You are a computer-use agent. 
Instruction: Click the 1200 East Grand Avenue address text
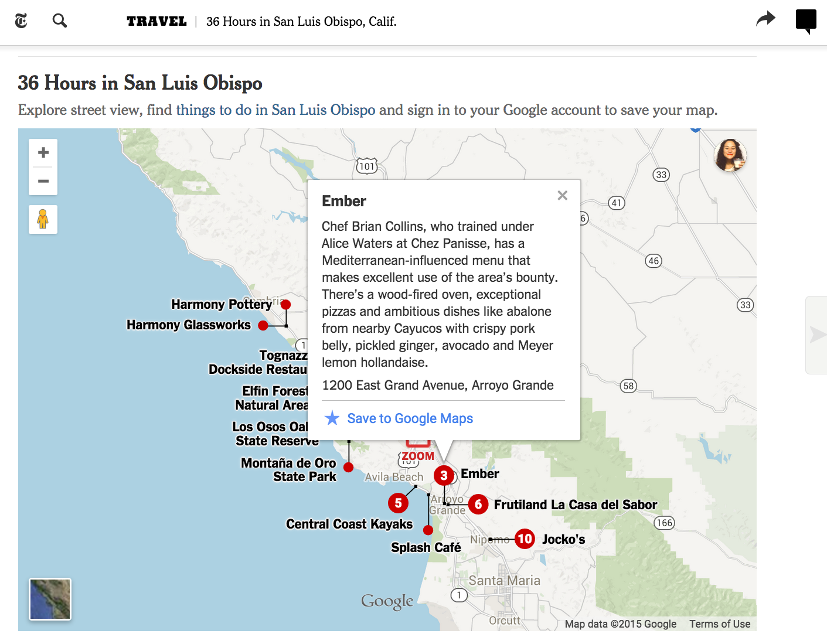[438, 385]
